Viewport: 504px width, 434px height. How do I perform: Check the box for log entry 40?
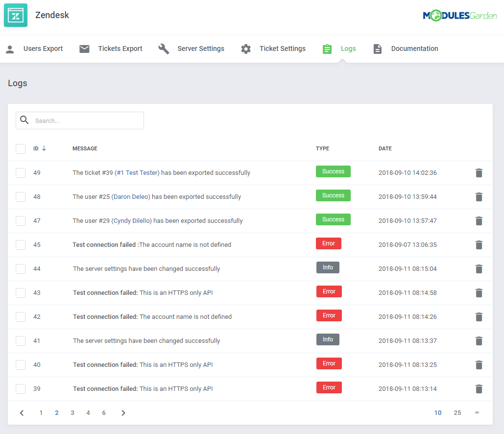click(21, 365)
